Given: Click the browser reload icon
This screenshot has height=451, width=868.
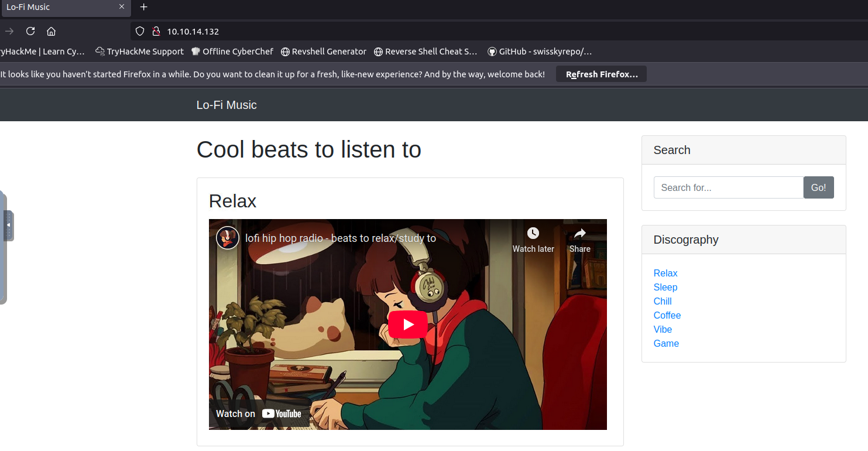Looking at the screenshot, I should point(30,31).
